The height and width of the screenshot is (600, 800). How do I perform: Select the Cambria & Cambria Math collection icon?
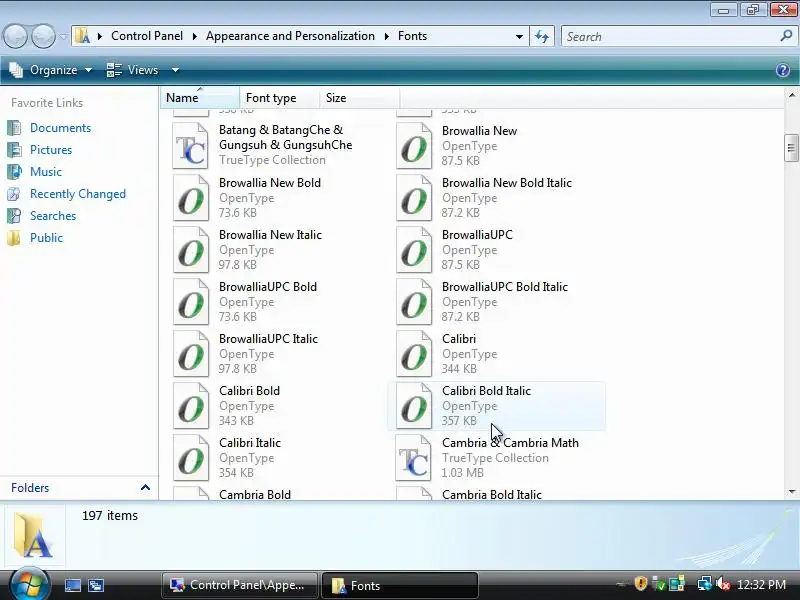(414, 458)
